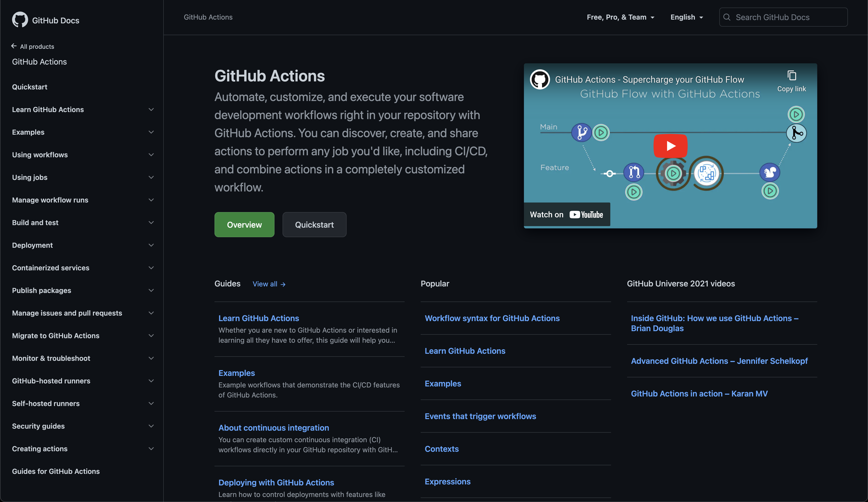The height and width of the screenshot is (502, 868).
Task: Click the green Overview button
Action: (x=244, y=225)
